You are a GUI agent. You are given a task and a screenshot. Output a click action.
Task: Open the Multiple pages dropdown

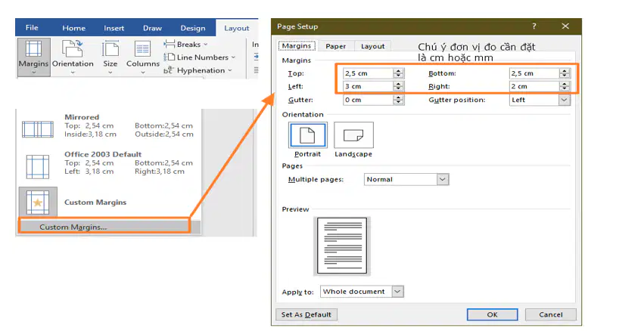coord(406,179)
